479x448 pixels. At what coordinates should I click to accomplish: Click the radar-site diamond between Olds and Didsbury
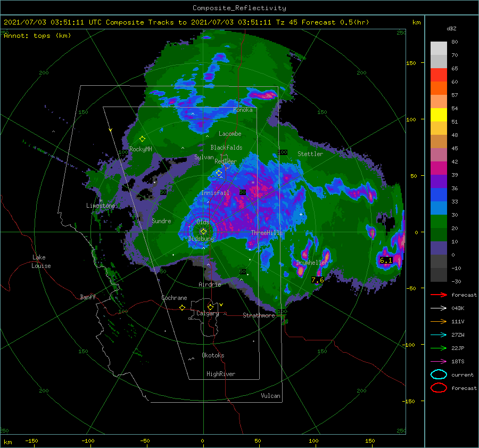[203, 232]
